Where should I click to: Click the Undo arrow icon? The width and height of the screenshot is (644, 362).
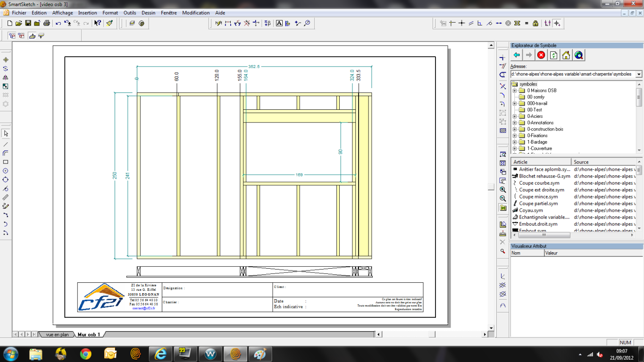tap(58, 23)
